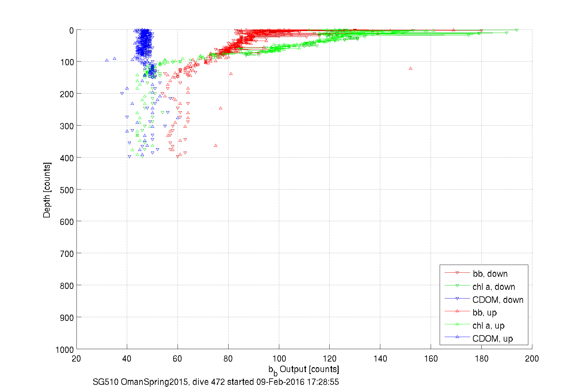Click the y-axis tick label 800
The image size is (588, 392).
click(67, 286)
